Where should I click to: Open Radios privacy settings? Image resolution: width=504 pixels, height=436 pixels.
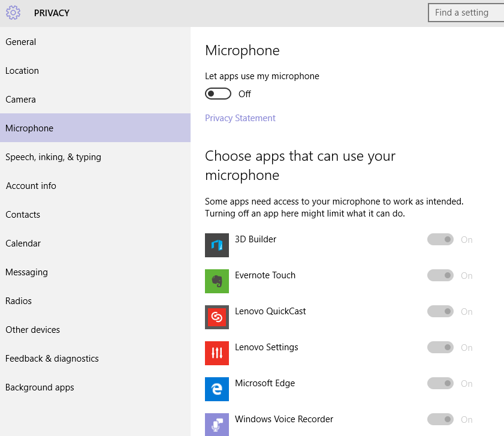point(95,301)
